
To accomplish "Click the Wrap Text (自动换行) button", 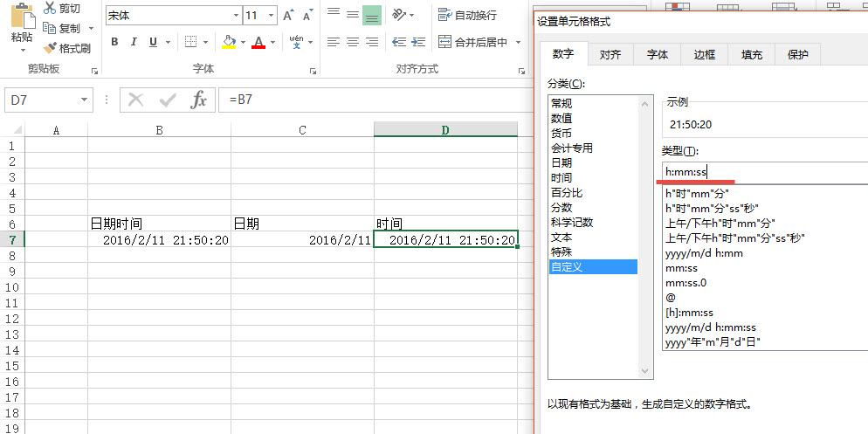I will click(468, 15).
